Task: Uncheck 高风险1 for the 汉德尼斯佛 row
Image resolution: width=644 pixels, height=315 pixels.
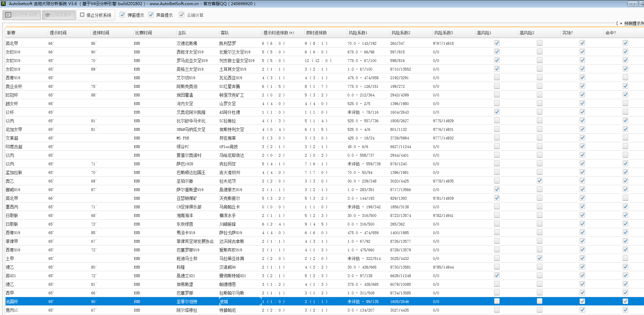Action: (497, 43)
